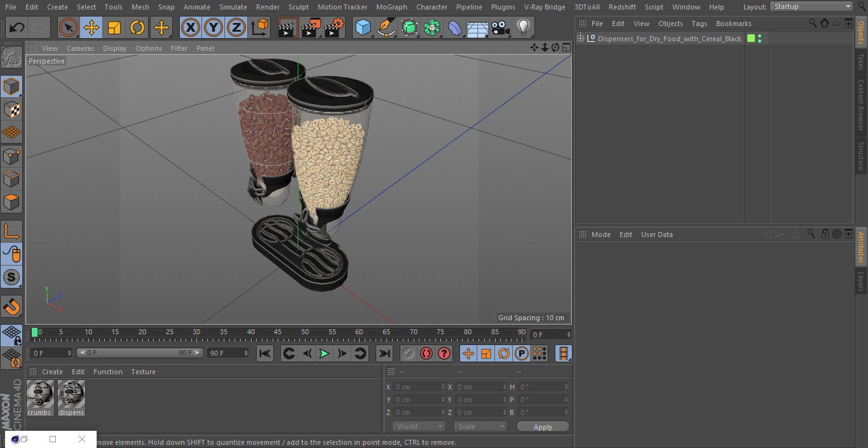Toggle rotation keyframe recording
The width and height of the screenshot is (868, 448).
pyautogui.click(x=504, y=353)
